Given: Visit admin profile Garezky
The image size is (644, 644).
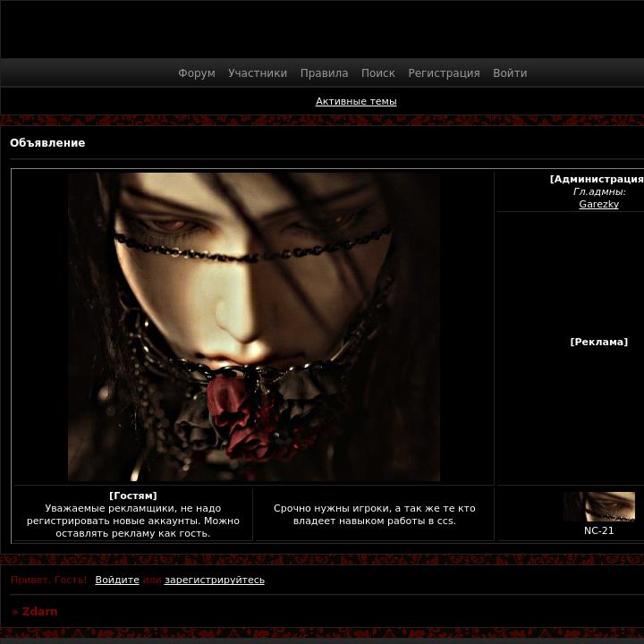Looking at the screenshot, I should 598,204.
